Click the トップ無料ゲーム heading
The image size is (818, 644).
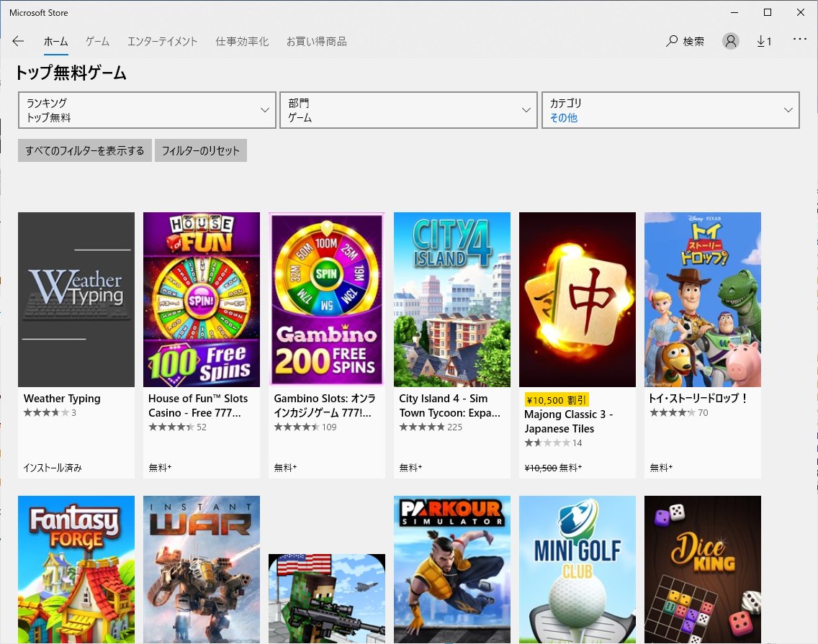(71, 73)
